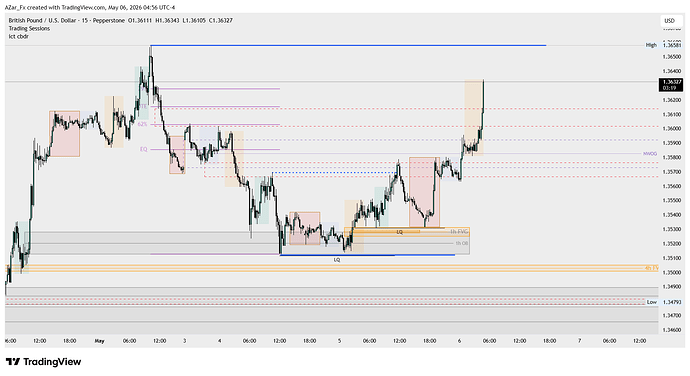
Task: Click the date 5 on the time axis
Action: point(339,341)
